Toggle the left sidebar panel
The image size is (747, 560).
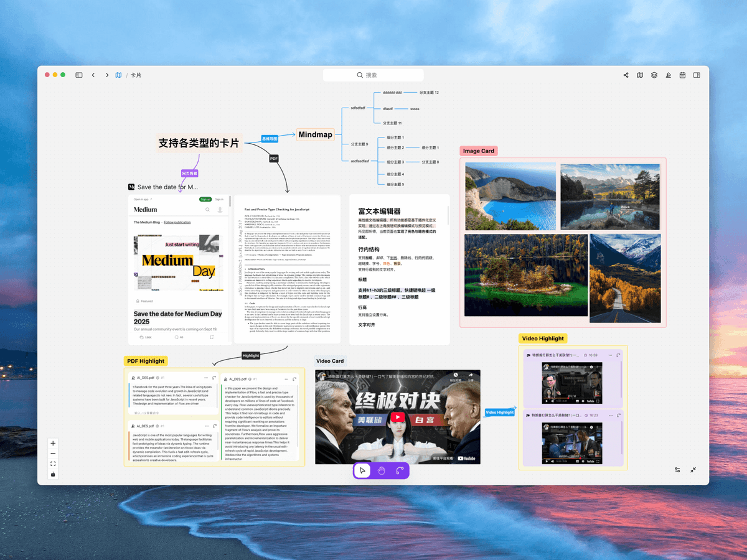click(78, 75)
